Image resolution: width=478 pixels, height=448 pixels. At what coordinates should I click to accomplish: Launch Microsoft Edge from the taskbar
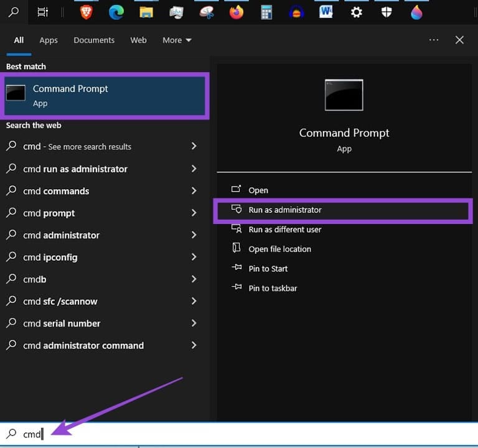click(116, 12)
